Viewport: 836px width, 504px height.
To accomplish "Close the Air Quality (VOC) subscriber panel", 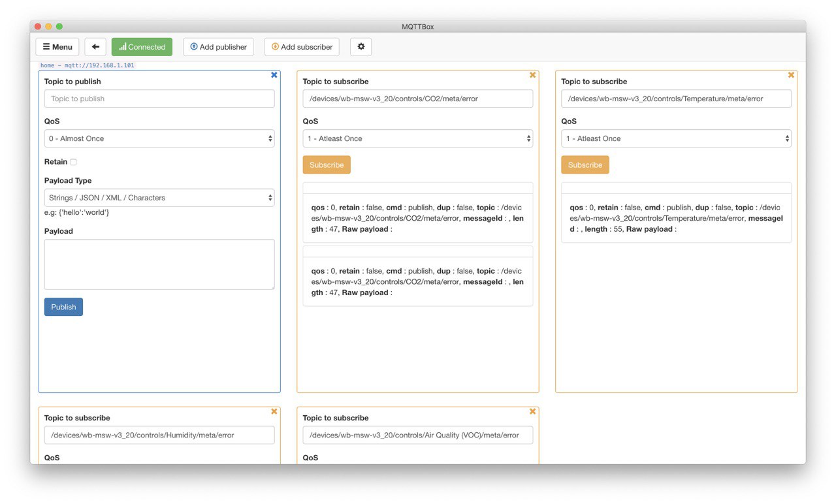I will (533, 411).
